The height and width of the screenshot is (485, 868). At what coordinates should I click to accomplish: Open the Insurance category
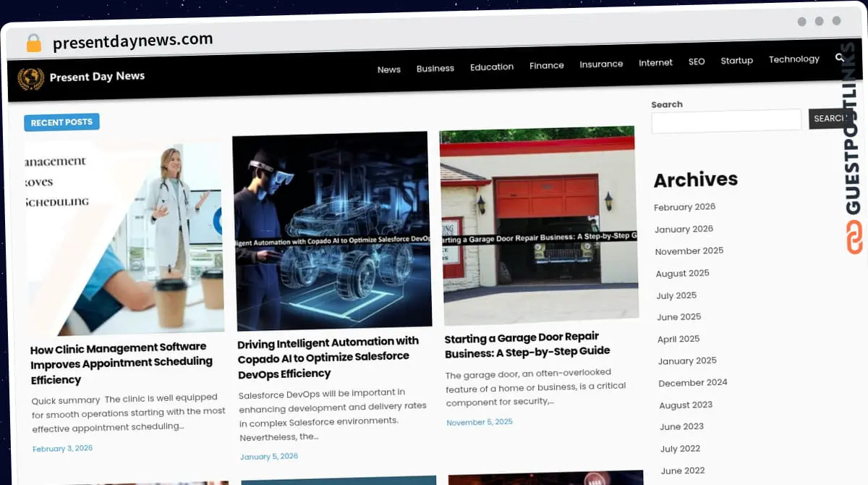pyautogui.click(x=601, y=64)
